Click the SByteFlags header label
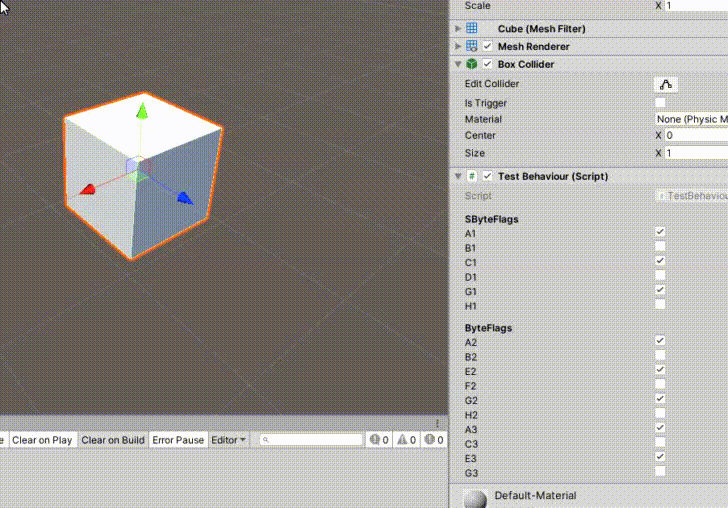 click(491, 219)
